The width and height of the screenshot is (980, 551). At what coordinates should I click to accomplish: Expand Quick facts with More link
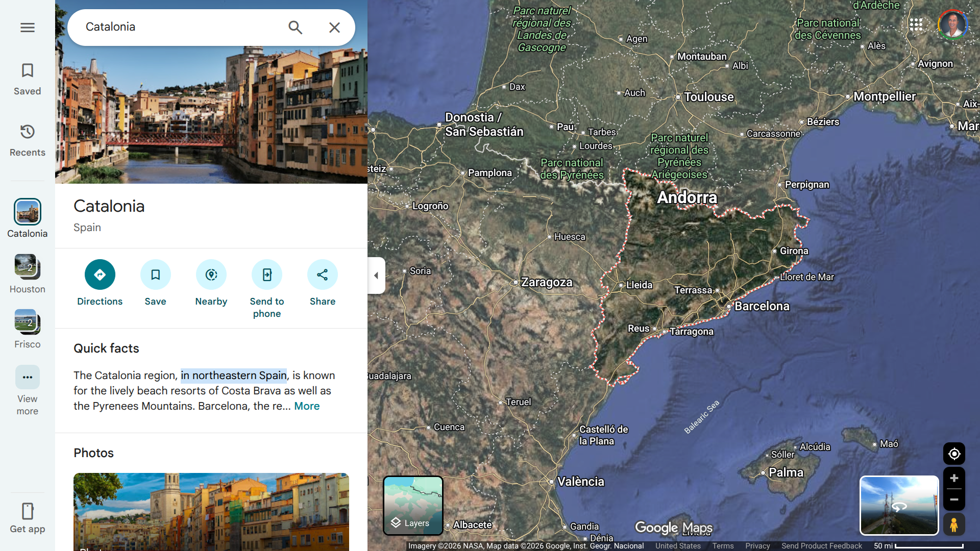(307, 406)
